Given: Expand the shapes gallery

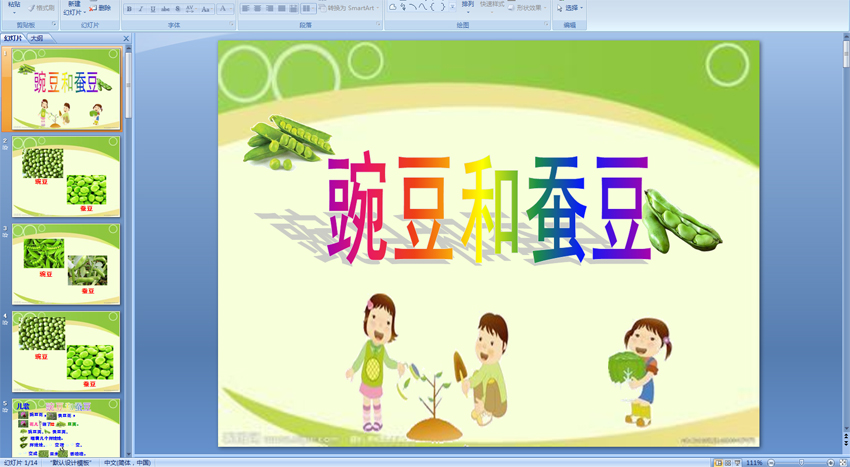Looking at the screenshot, I should coord(453,7).
